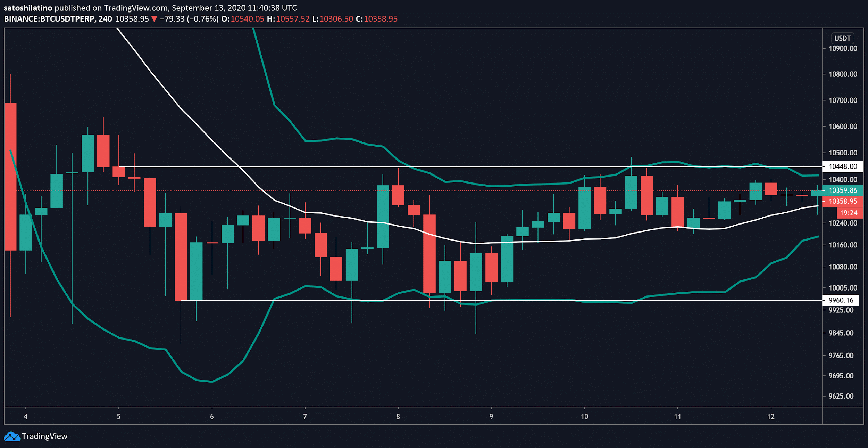Click the TradingView cloud logo icon
Image resolution: width=868 pixels, height=448 pixels.
click(12, 436)
